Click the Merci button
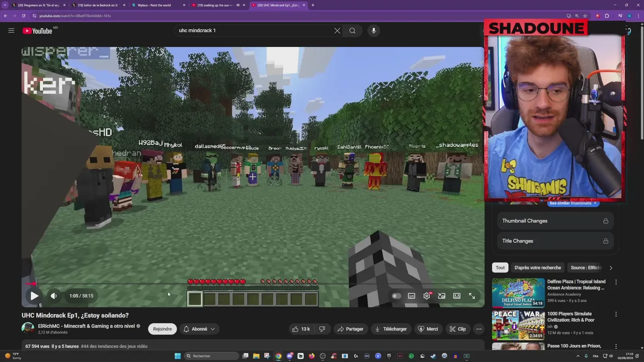Screen dimensions: 644x362 (x=428, y=329)
